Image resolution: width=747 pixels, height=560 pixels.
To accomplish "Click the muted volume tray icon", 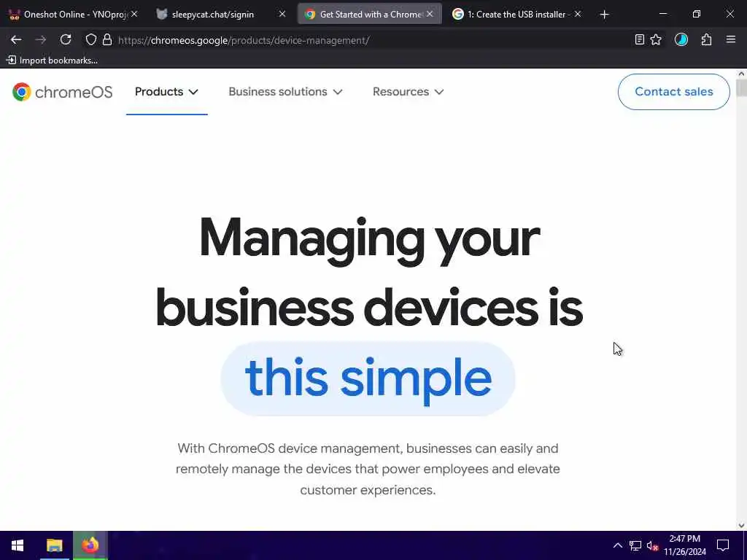I will click(x=652, y=545).
